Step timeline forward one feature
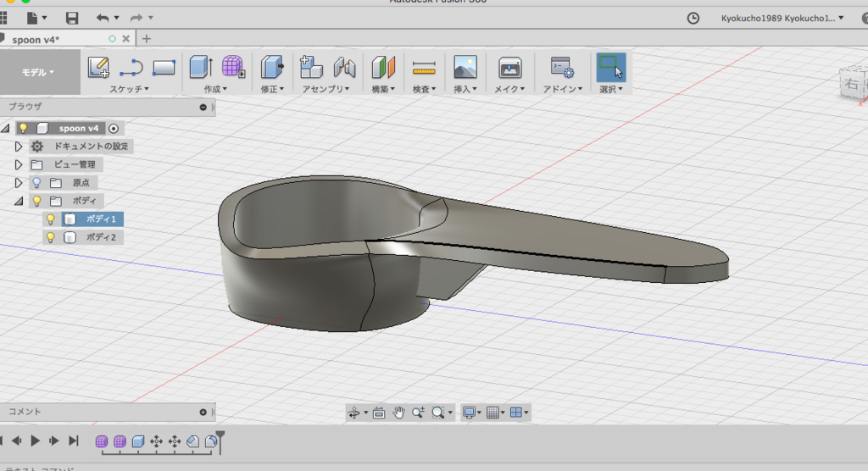 53,441
